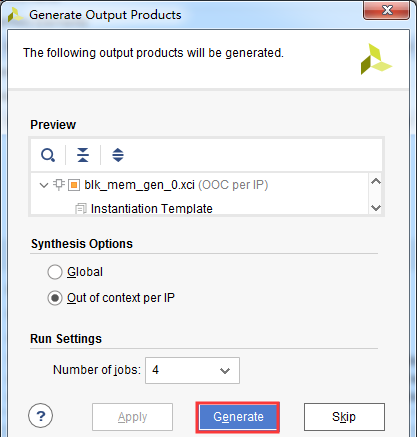
Task: Click the IP core icon beside blk_mem_gen_0.xci
Action: pos(59,185)
